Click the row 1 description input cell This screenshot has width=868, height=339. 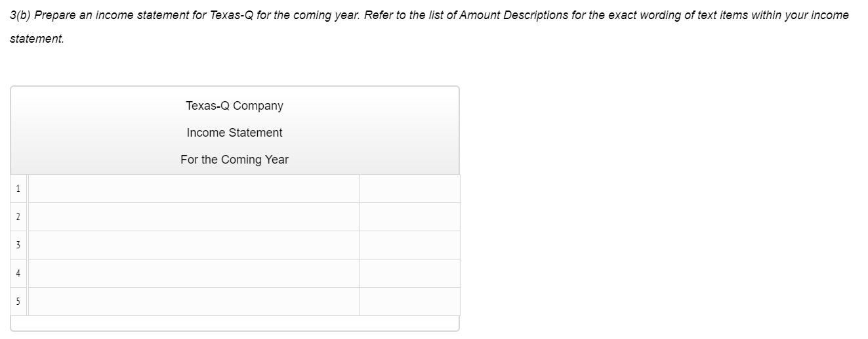tap(194, 189)
